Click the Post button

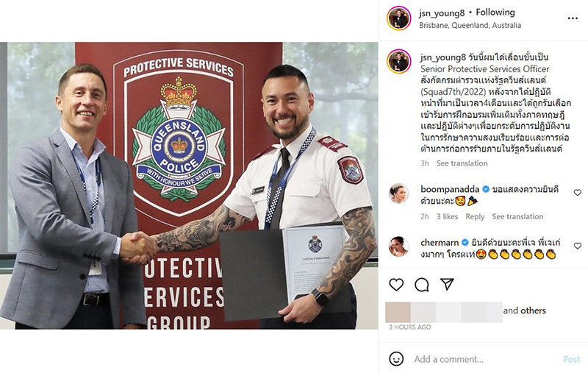tap(571, 359)
